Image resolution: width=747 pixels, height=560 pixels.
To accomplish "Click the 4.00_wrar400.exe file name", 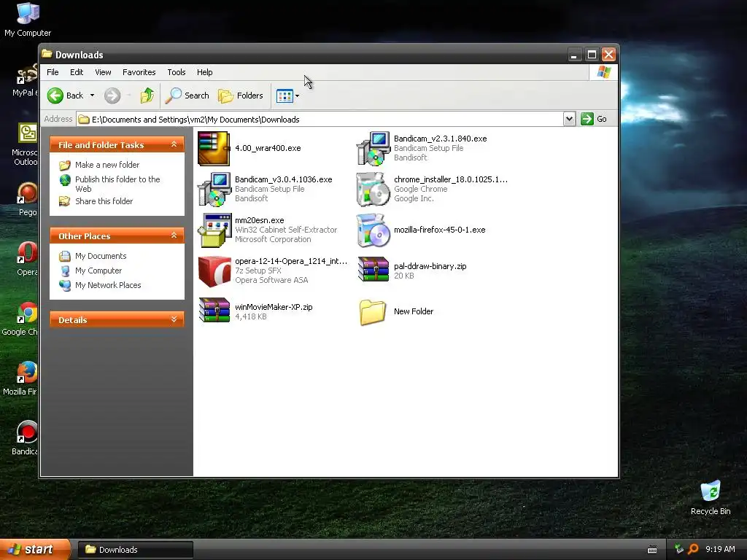I will (268, 148).
